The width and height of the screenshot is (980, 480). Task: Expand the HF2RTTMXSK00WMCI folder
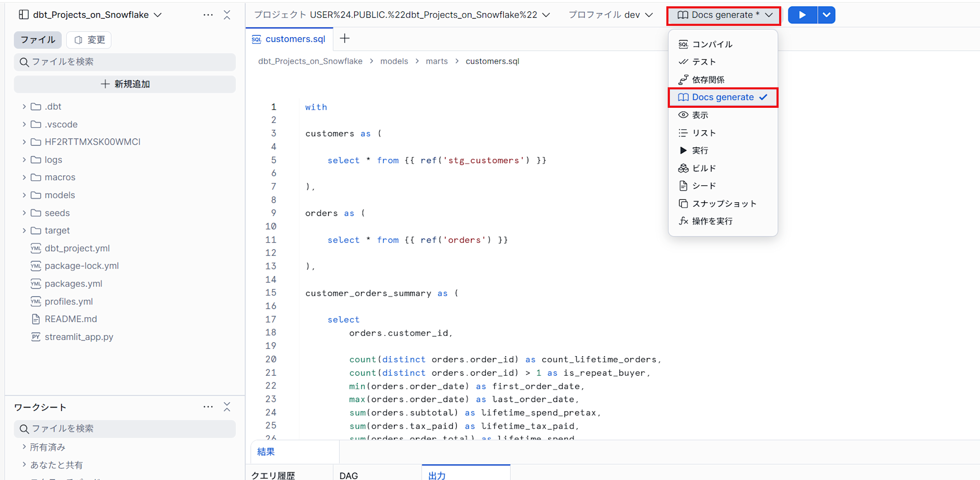click(x=24, y=142)
